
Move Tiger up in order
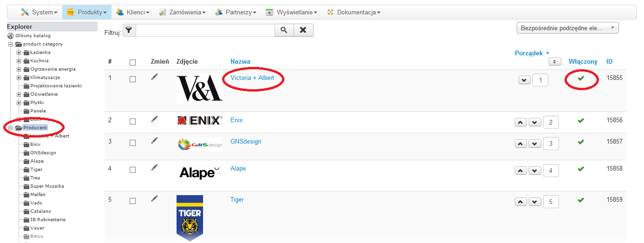pos(521,202)
